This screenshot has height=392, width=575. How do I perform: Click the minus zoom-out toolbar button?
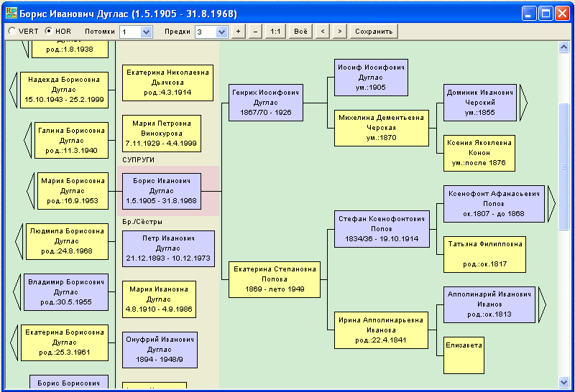pyautogui.click(x=256, y=32)
